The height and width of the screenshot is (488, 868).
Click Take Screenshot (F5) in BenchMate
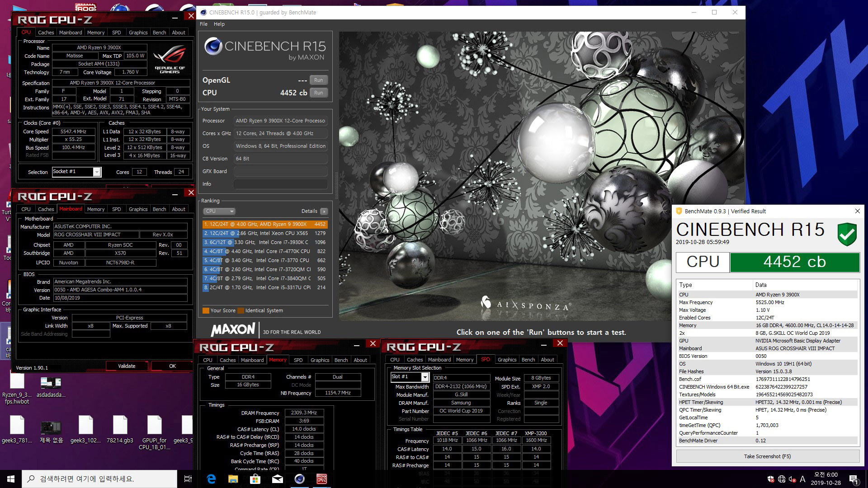tap(767, 456)
